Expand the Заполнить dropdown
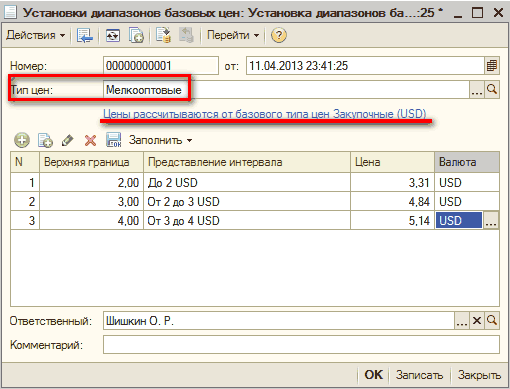Image resolution: width=510 pixels, height=389 pixels. pyautogui.click(x=161, y=140)
